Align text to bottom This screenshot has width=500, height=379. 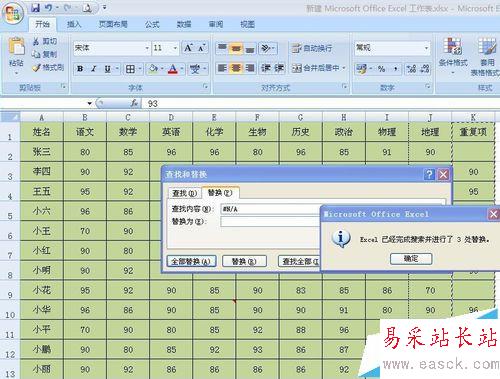coord(250,49)
